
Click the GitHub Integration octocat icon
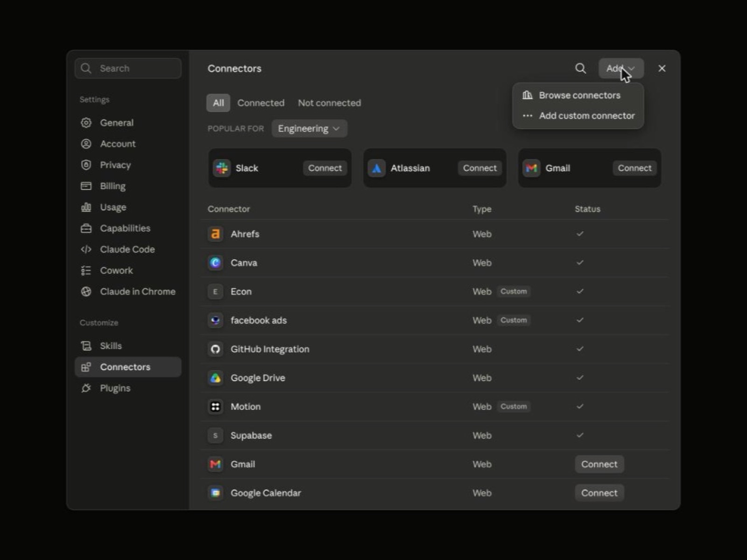click(x=215, y=349)
